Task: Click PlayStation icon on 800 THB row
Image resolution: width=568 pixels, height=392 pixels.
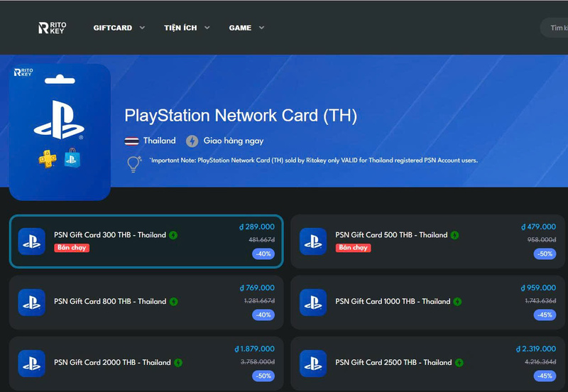Action: [x=32, y=302]
